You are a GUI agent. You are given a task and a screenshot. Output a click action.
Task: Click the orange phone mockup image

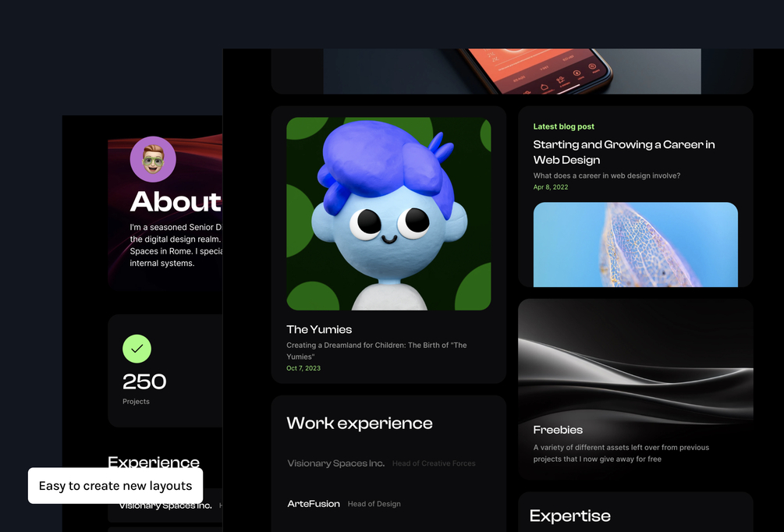click(x=512, y=71)
